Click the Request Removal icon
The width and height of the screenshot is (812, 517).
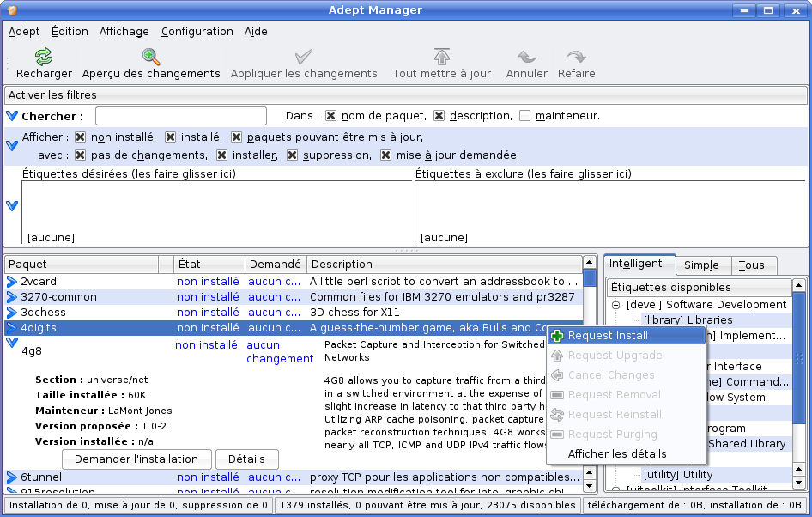(x=557, y=395)
